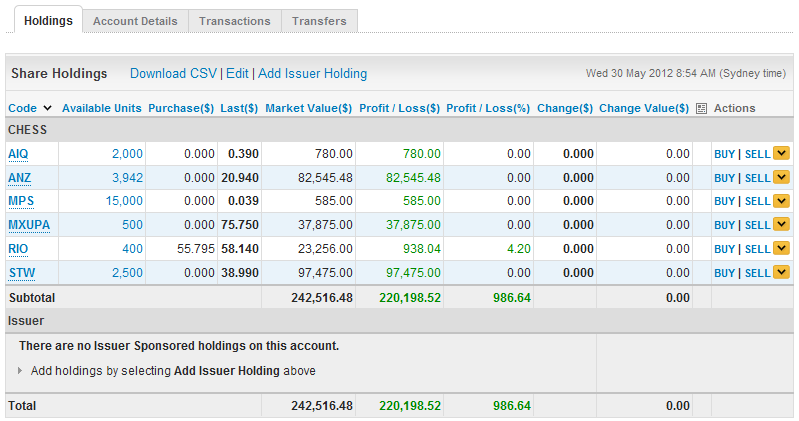Expand the Add holdings hint triangle
This screenshot has height=421, width=799.
22,371
